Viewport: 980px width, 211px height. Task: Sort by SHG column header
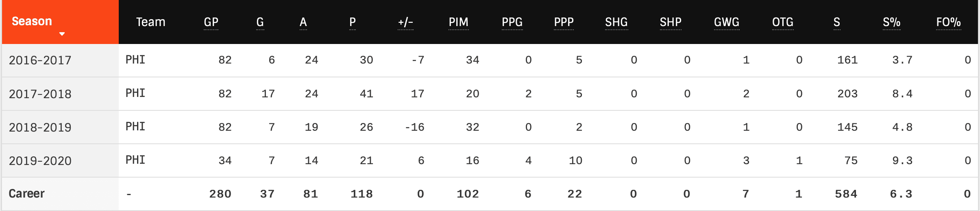616,22
